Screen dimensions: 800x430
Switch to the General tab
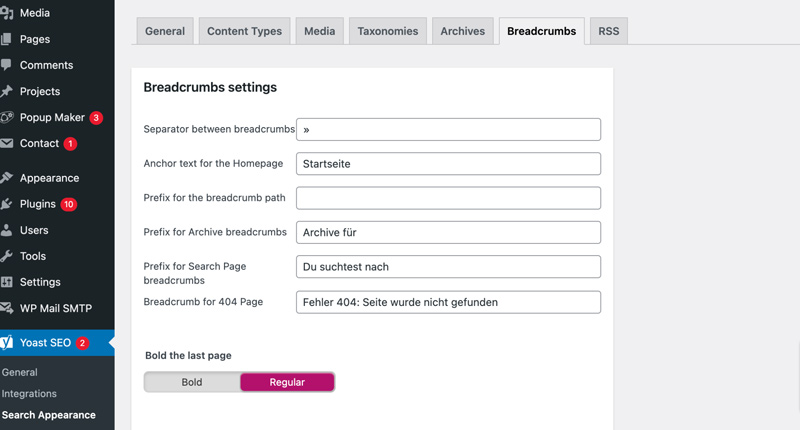click(x=165, y=31)
